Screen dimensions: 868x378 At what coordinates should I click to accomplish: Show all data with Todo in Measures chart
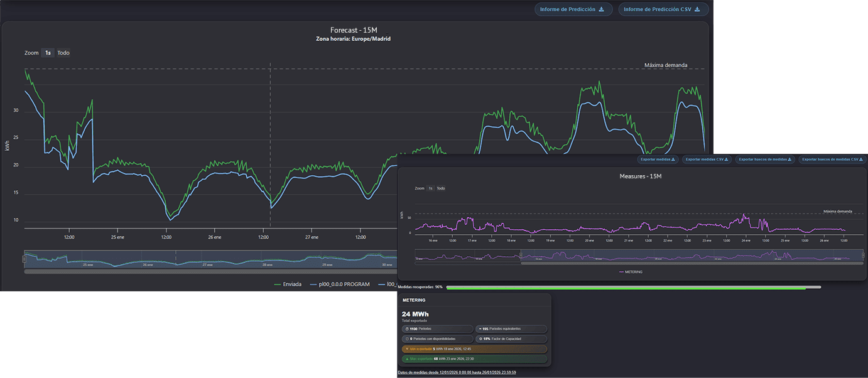pyautogui.click(x=441, y=188)
